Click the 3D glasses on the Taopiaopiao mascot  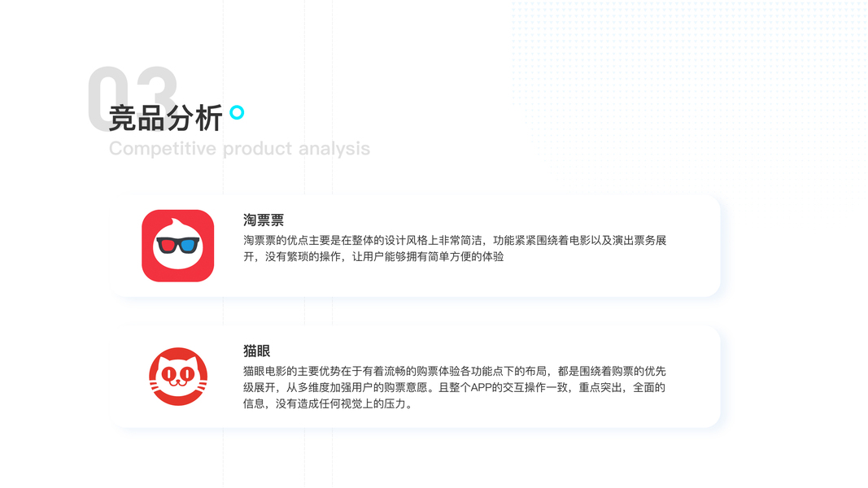177,245
